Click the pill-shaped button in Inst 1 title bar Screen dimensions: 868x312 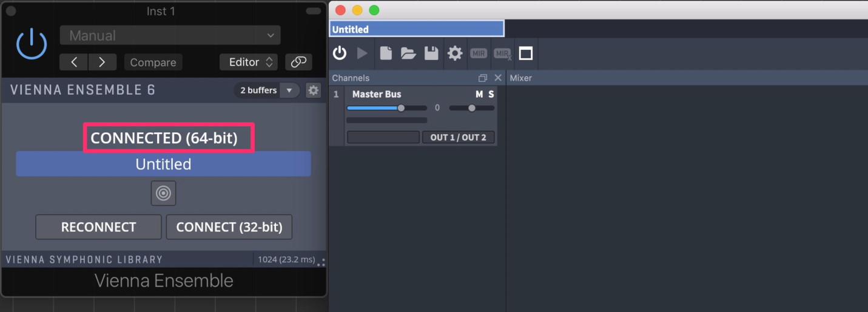coord(314,11)
